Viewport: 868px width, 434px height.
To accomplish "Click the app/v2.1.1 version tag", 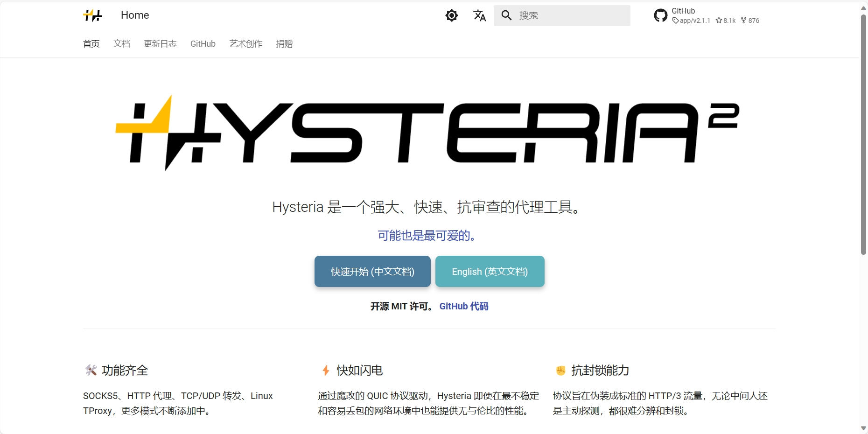I will (x=691, y=21).
